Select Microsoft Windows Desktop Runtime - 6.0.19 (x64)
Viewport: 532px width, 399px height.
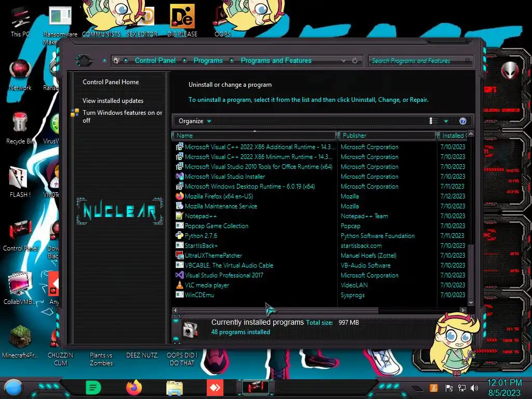tap(320, 187)
